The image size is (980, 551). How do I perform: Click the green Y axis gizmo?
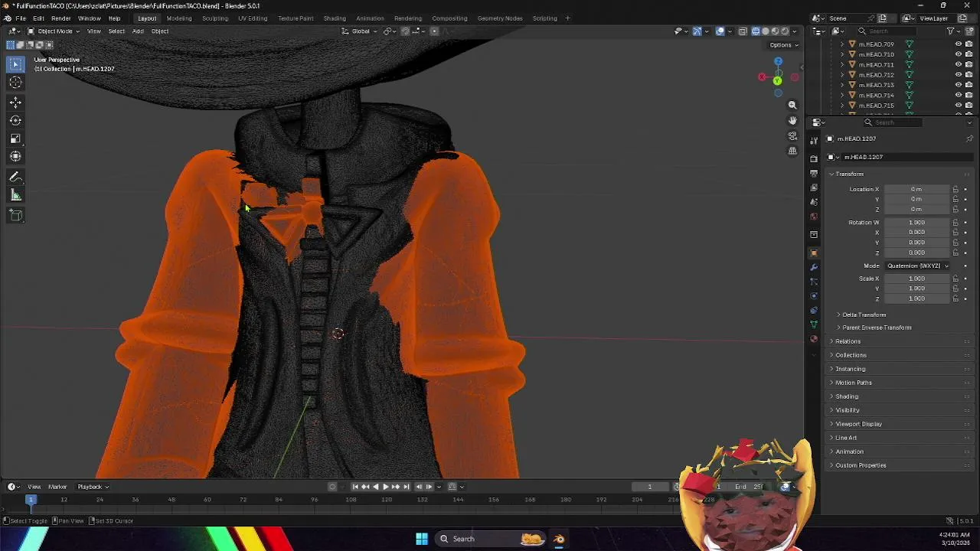click(777, 80)
